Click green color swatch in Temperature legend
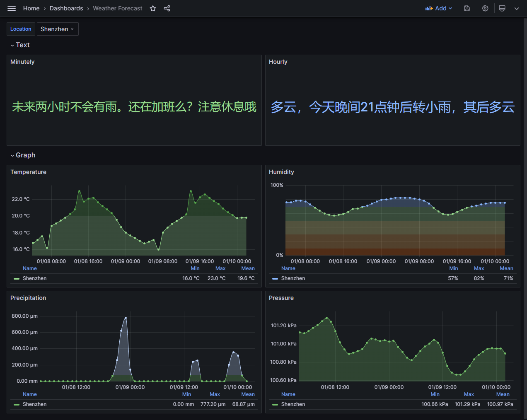 tap(17, 279)
